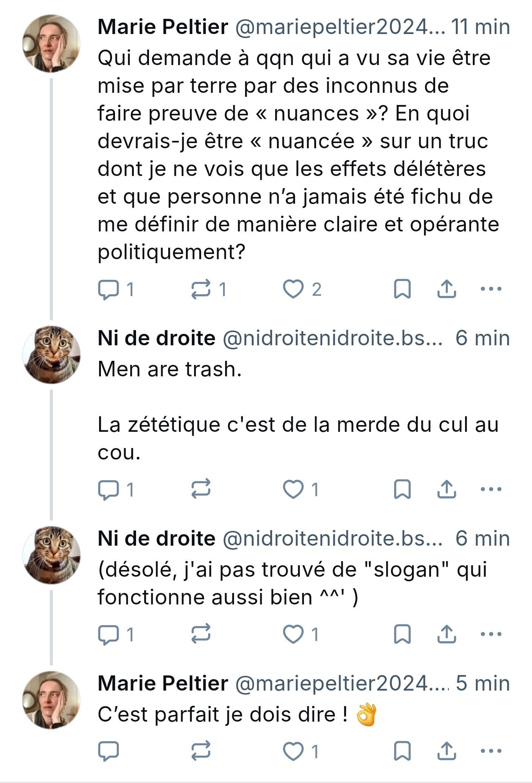Reply to "C'est parfait je dois dire" post
The height and width of the screenshot is (783, 532).
pos(109,751)
